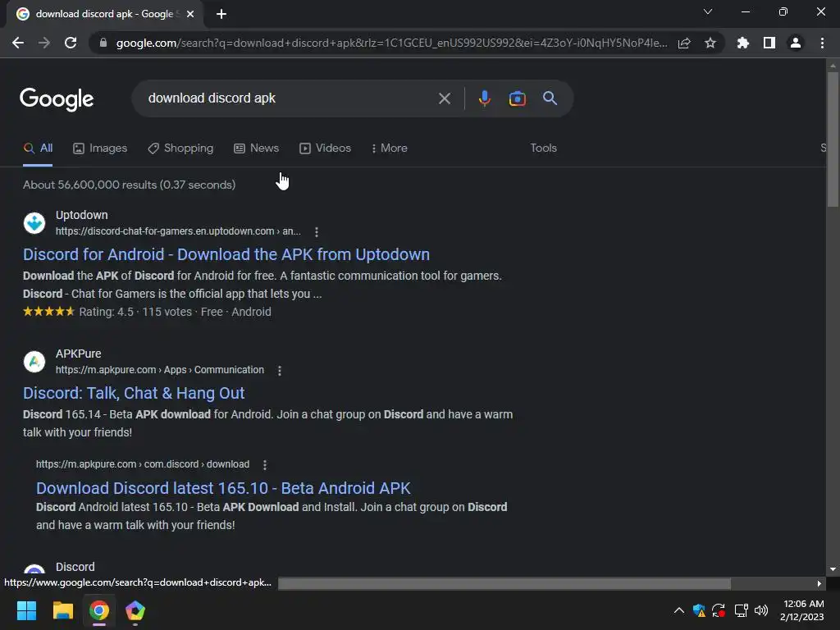Image resolution: width=840 pixels, height=630 pixels.
Task: Click the Chrome taskbar icon
Action: click(99, 610)
